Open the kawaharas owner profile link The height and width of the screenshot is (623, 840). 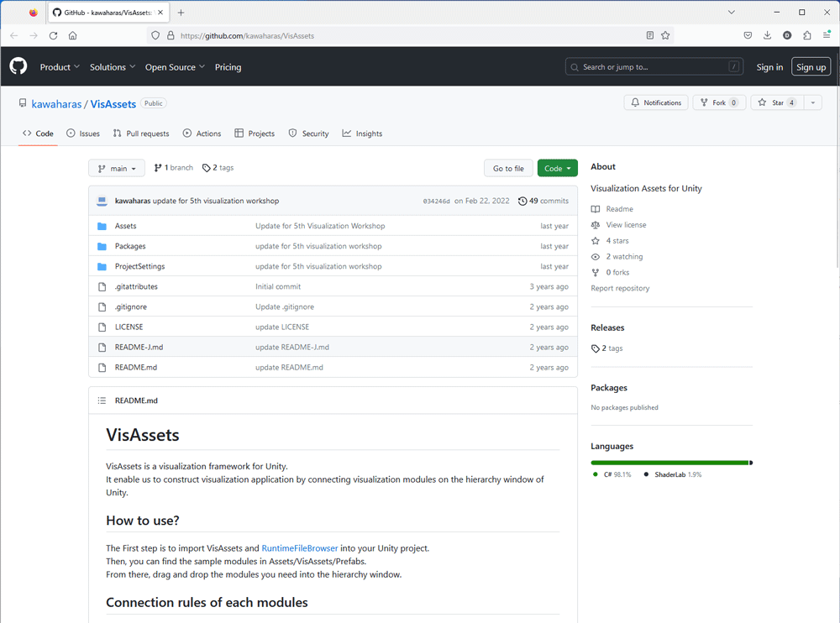[x=56, y=104]
